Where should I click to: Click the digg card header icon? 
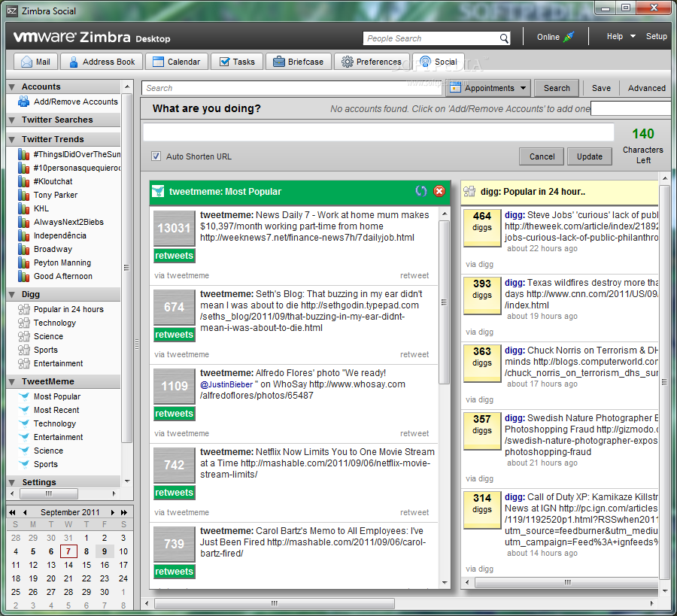pos(469,191)
